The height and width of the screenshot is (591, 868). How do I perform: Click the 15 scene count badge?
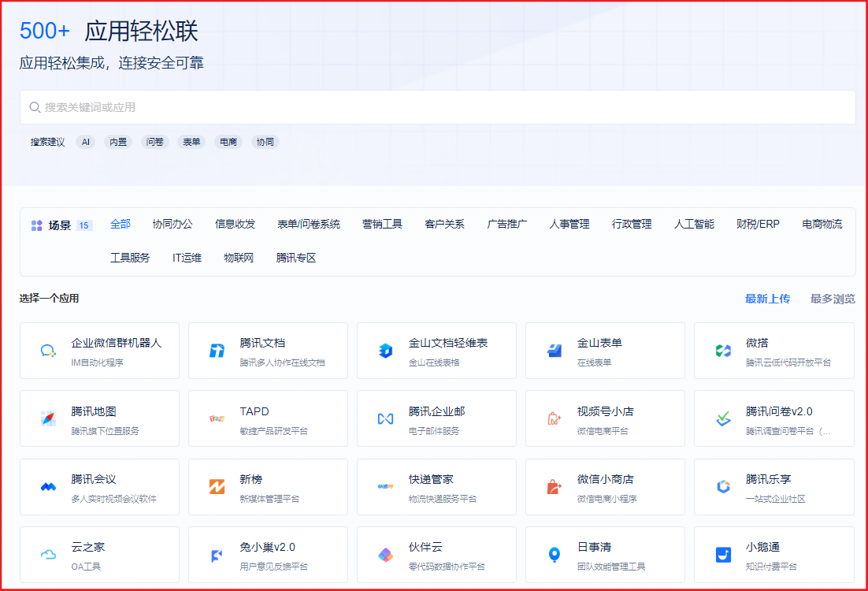pos(84,225)
